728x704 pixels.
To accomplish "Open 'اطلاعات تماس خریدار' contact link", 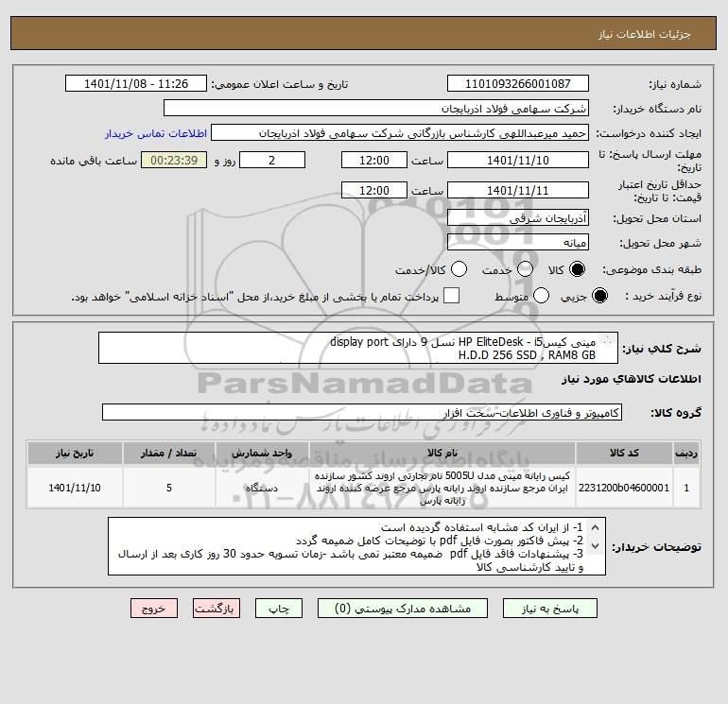I will [x=156, y=133].
